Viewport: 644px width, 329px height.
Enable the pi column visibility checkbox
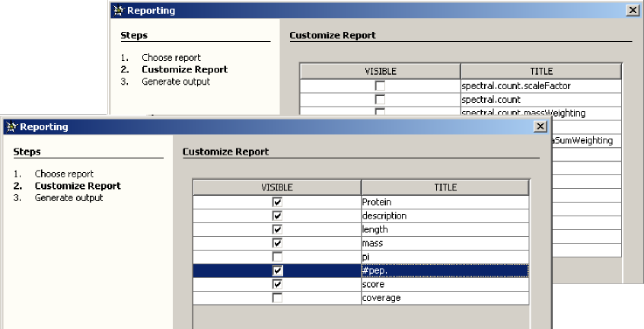click(x=277, y=257)
